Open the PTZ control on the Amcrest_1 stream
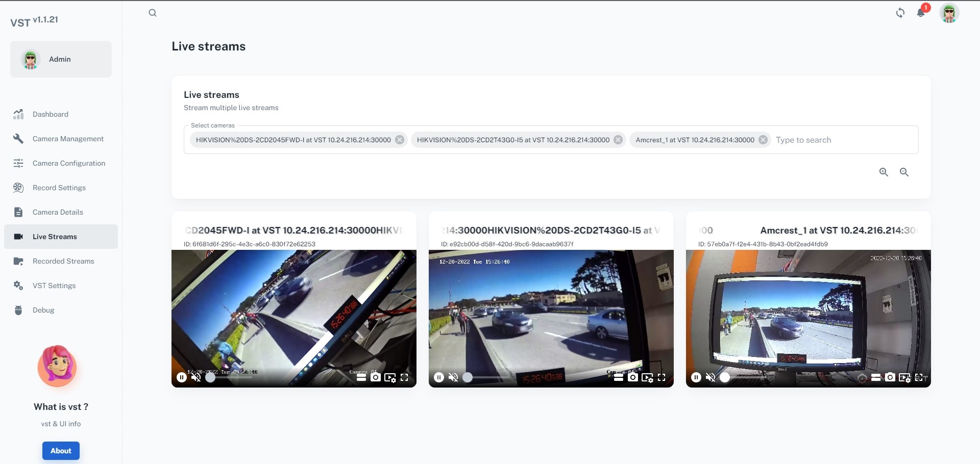Image resolution: width=980 pixels, height=464 pixels. tap(862, 377)
